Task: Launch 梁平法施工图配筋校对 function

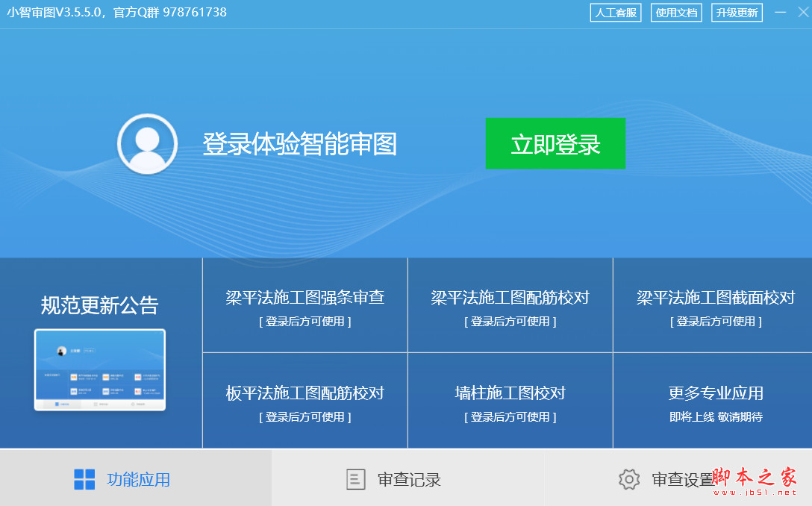Action: pyautogui.click(x=510, y=305)
